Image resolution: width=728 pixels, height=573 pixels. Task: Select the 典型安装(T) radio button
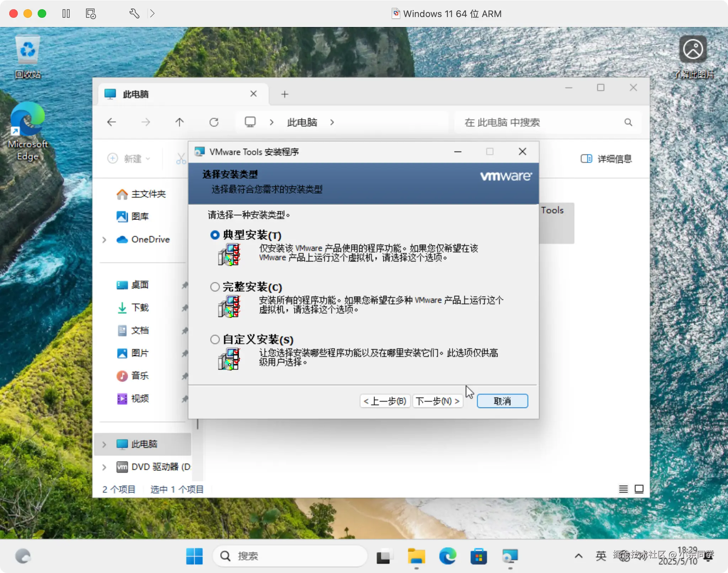(x=215, y=235)
